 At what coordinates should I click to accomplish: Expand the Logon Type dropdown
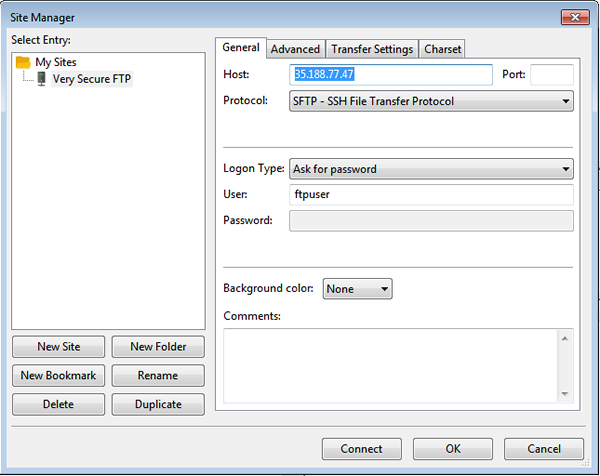[566, 169]
